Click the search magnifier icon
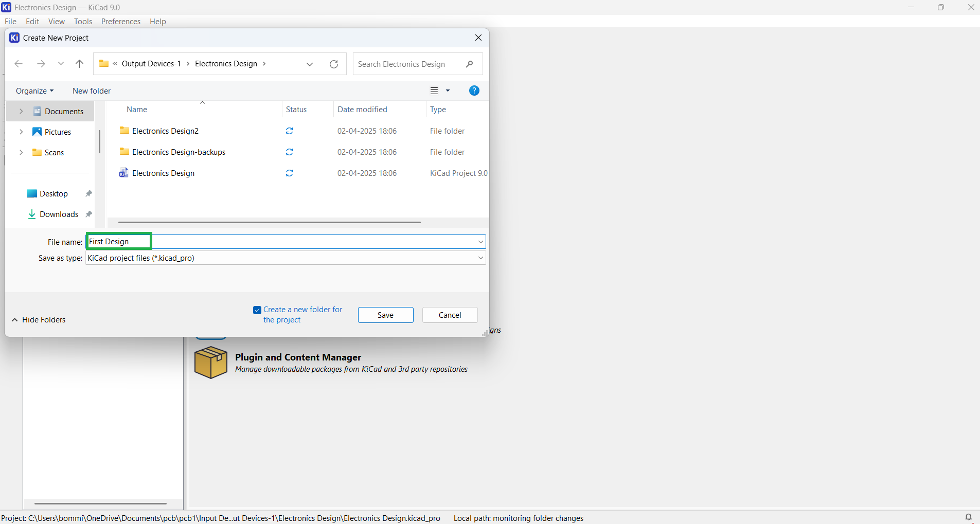This screenshot has width=980, height=524. [x=469, y=64]
